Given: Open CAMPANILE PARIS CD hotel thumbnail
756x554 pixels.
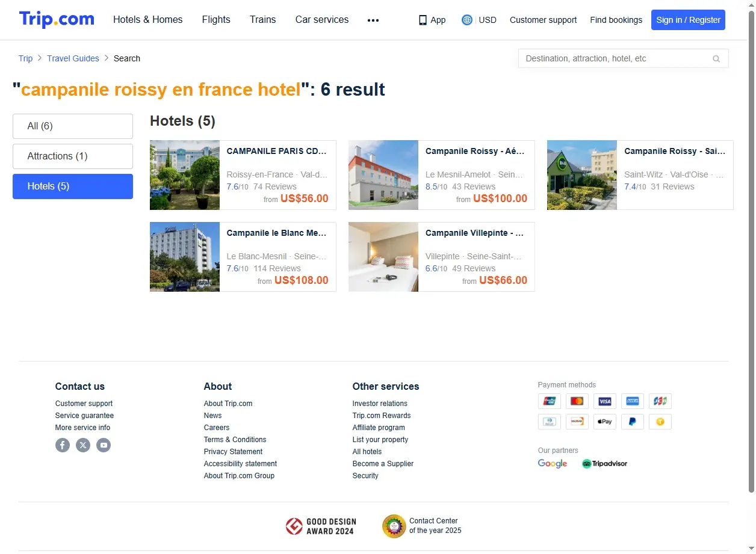Looking at the screenshot, I should click(185, 175).
